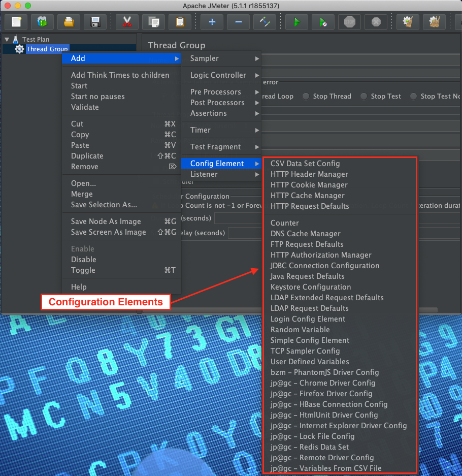Choose jp@gc - Chrome Driver Config
This screenshot has width=462, height=476.
pos(340,383)
